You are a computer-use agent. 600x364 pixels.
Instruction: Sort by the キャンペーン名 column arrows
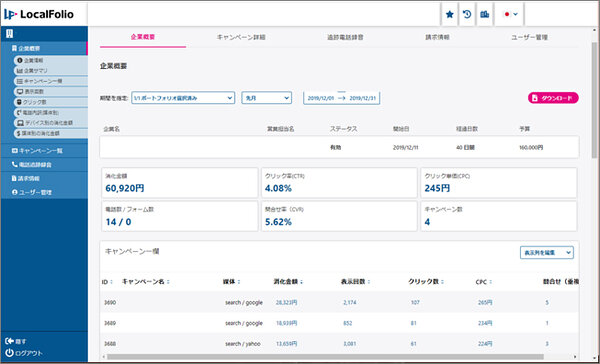168,282
